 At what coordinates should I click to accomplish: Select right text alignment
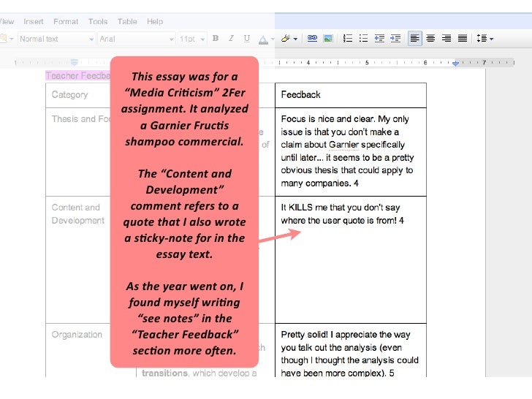(x=446, y=38)
